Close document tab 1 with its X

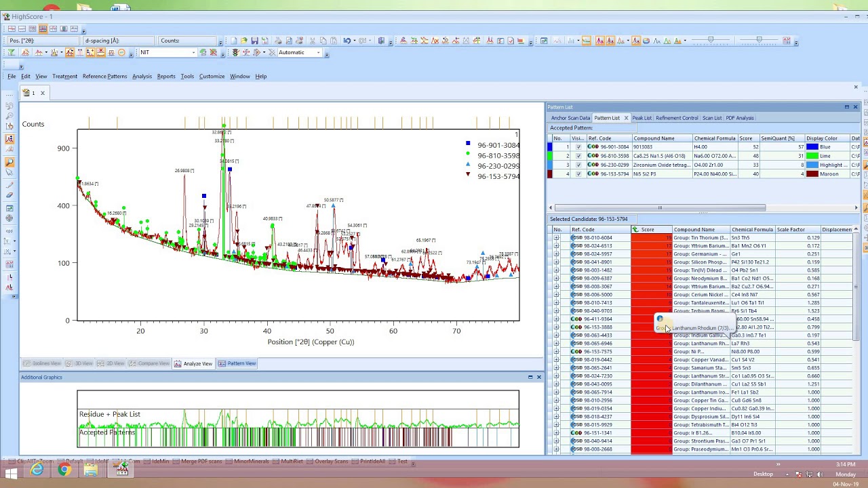tap(42, 93)
